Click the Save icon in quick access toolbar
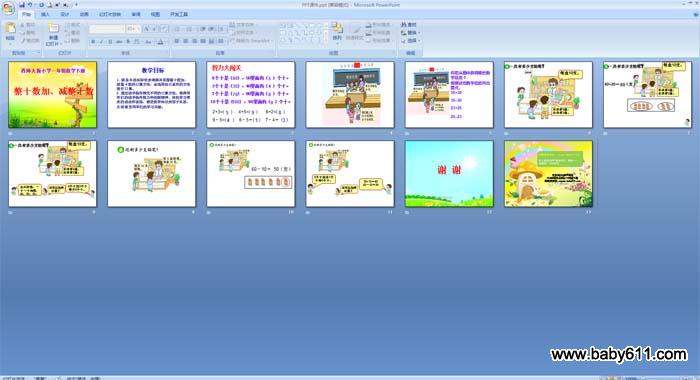The height and width of the screenshot is (380, 700). tap(22, 5)
